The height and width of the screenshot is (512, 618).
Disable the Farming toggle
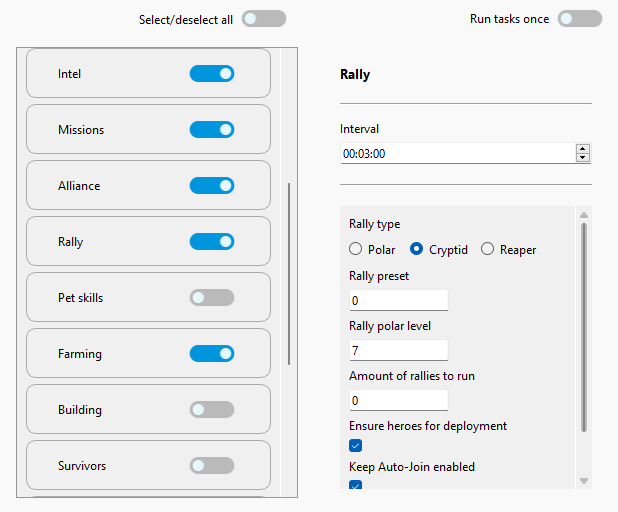coord(211,354)
